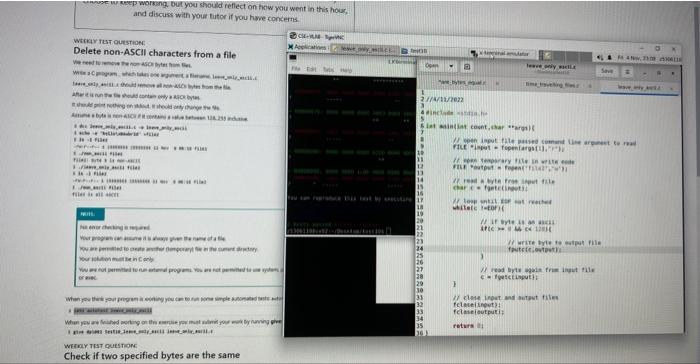Open the terminal File menu
700x364 pixels.
[x=296, y=69]
